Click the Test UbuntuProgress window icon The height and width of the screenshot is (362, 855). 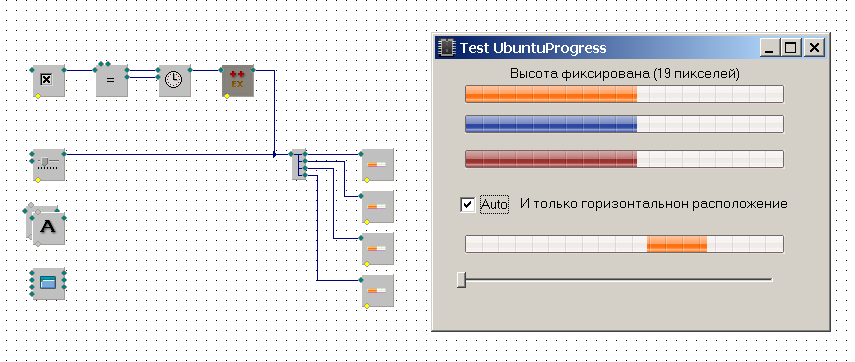click(x=447, y=47)
